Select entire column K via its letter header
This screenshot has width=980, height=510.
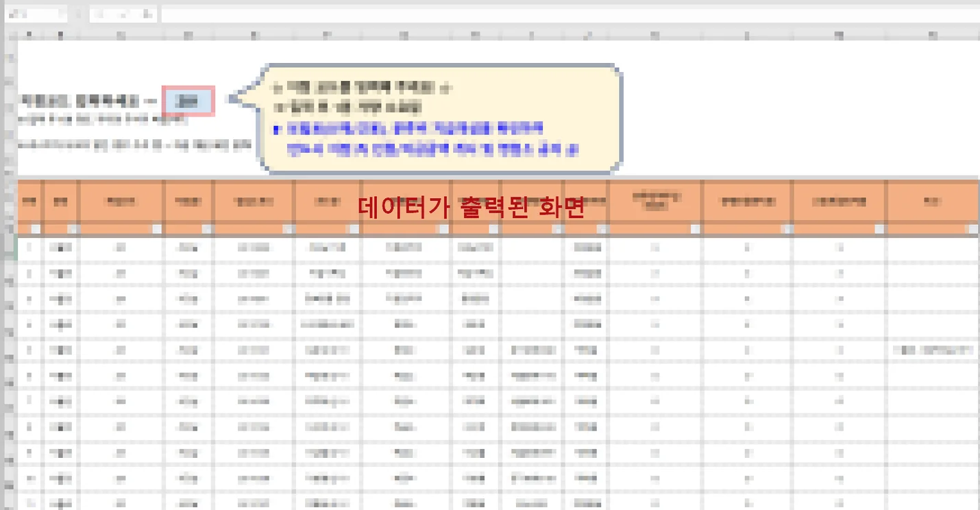pyautogui.click(x=654, y=34)
